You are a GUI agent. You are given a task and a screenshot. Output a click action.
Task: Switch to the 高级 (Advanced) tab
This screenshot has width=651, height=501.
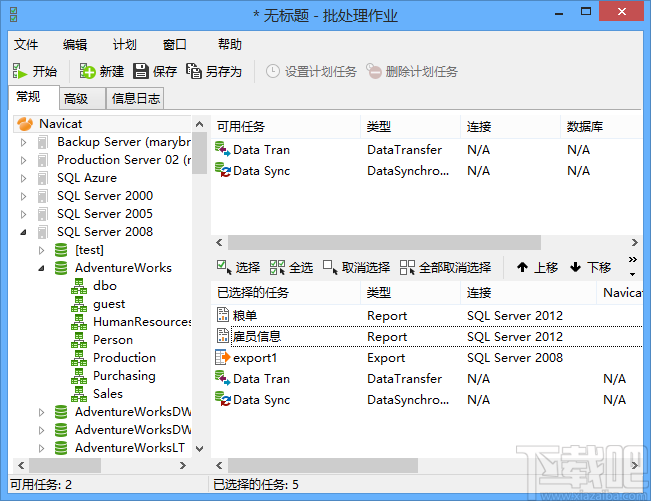(x=82, y=98)
